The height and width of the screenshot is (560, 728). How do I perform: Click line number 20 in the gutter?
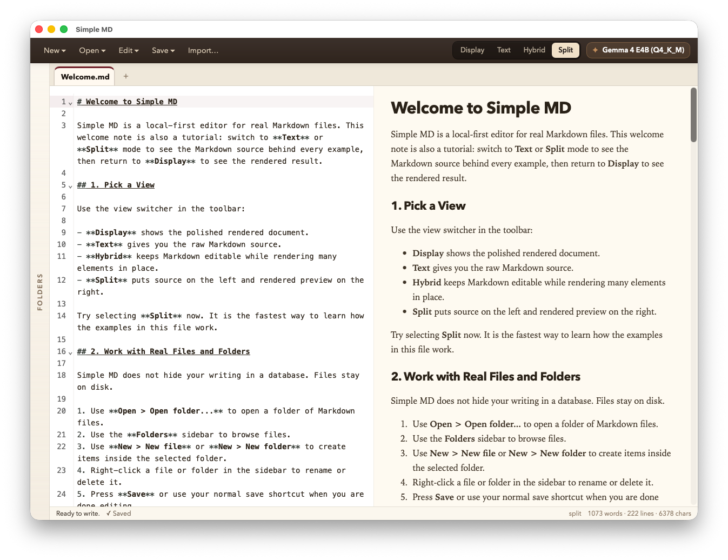(62, 411)
